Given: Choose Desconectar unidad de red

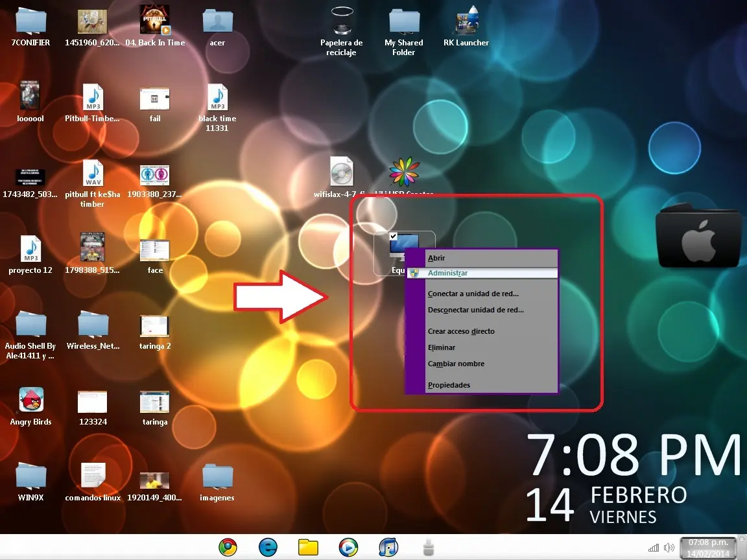Looking at the screenshot, I should click(x=482, y=310).
